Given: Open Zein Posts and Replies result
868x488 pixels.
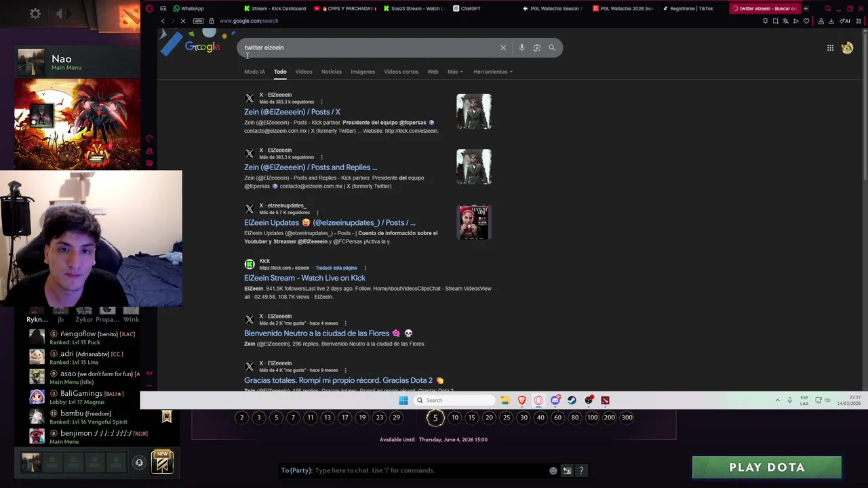Looking at the screenshot, I should tap(311, 167).
